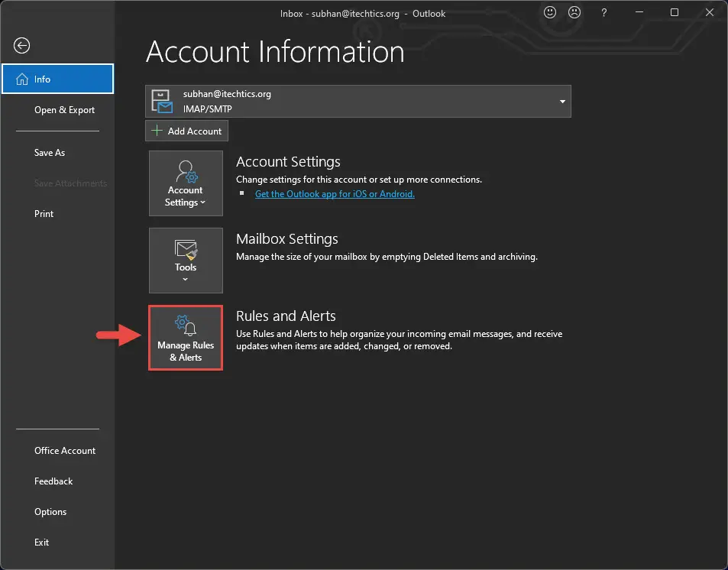Click the frowning face feedback icon

(x=574, y=12)
